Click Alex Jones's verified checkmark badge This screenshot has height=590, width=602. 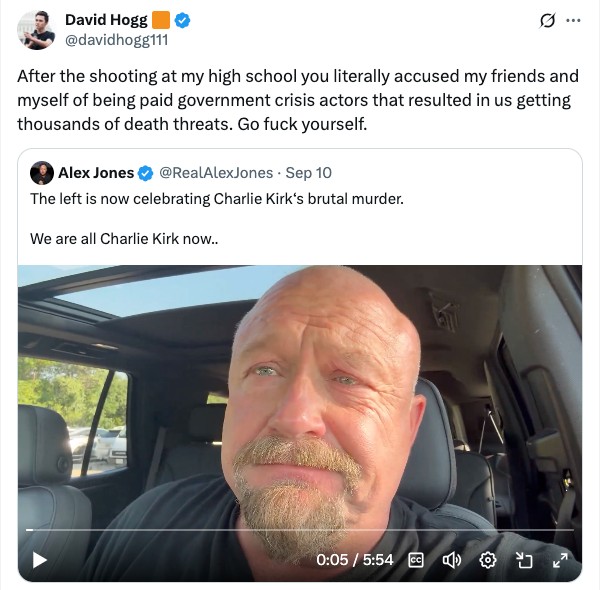click(145, 173)
